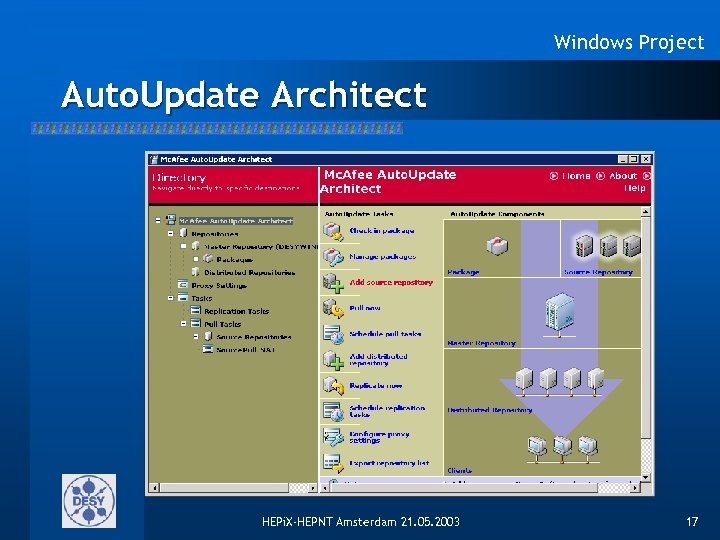The width and height of the screenshot is (720, 540).
Task: Click the Distributed Repository servers icon
Action: tap(559, 381)
